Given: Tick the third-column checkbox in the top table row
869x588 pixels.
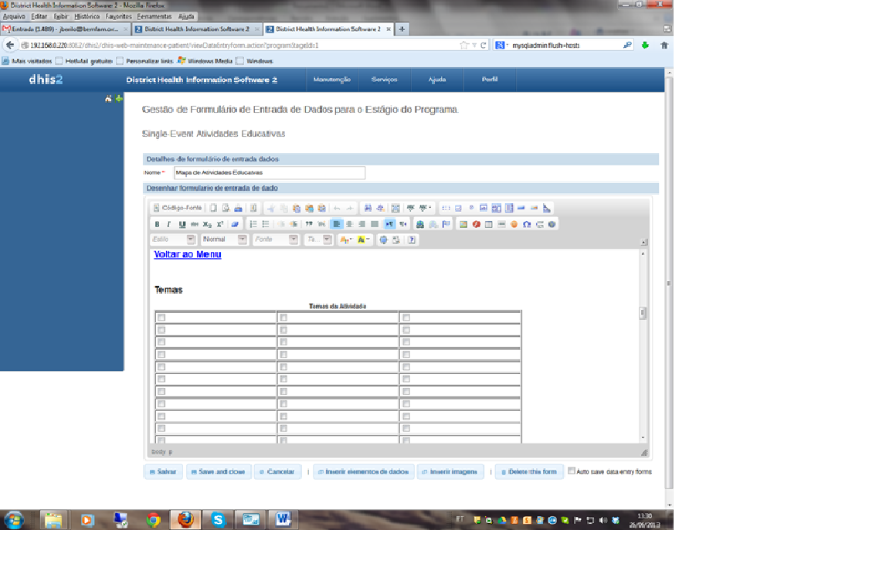Looking at the screenshot, I should [406, 318].
